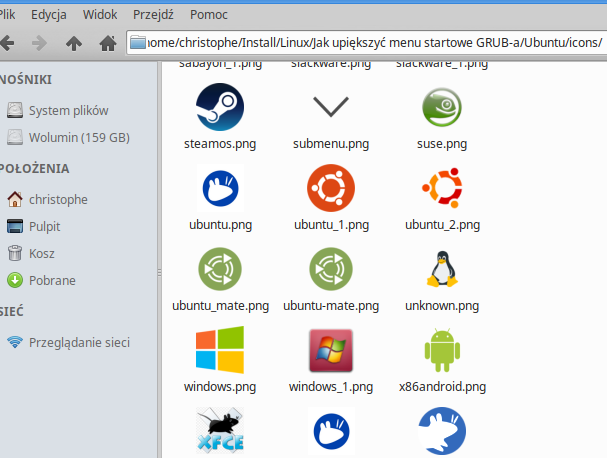
Task: Click the ubuntu.png file name
Action: tap(220, 225)
